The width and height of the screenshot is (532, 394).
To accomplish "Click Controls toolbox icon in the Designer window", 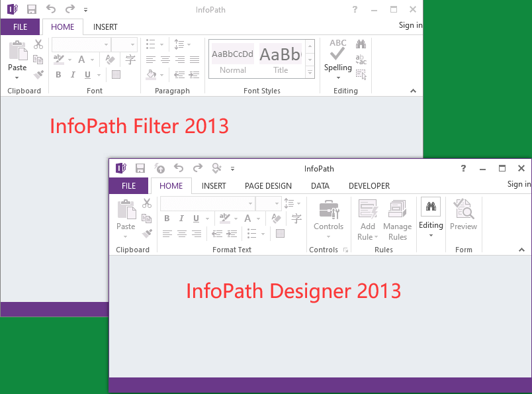I will [329, 209].
